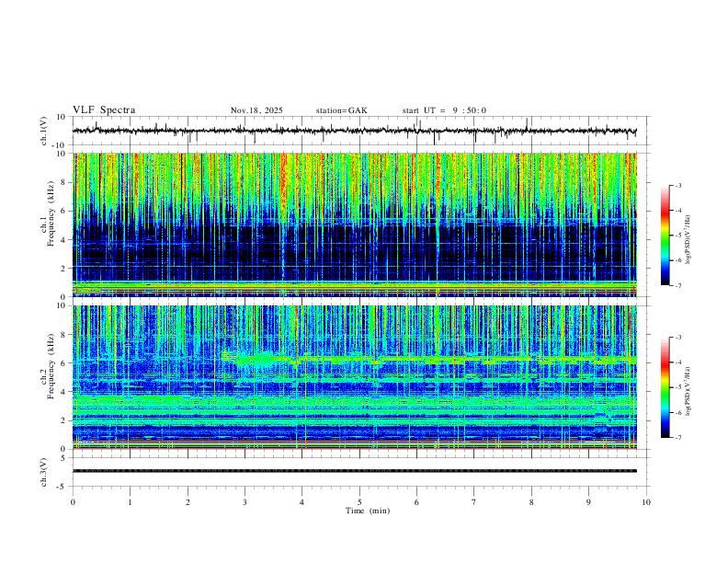Click the "-7" label on lower colorbar
728x563 pixels.
678,437
